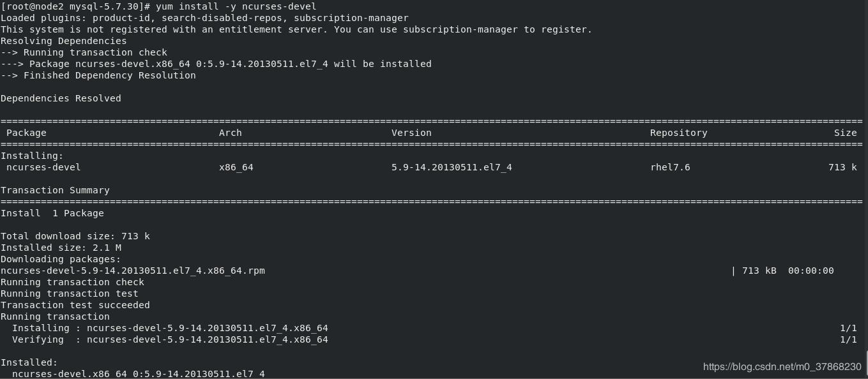Viewport: 868px width, 379px height.
Task: Click the blog.csdn.net watermark link
Action: click(782, 367)
